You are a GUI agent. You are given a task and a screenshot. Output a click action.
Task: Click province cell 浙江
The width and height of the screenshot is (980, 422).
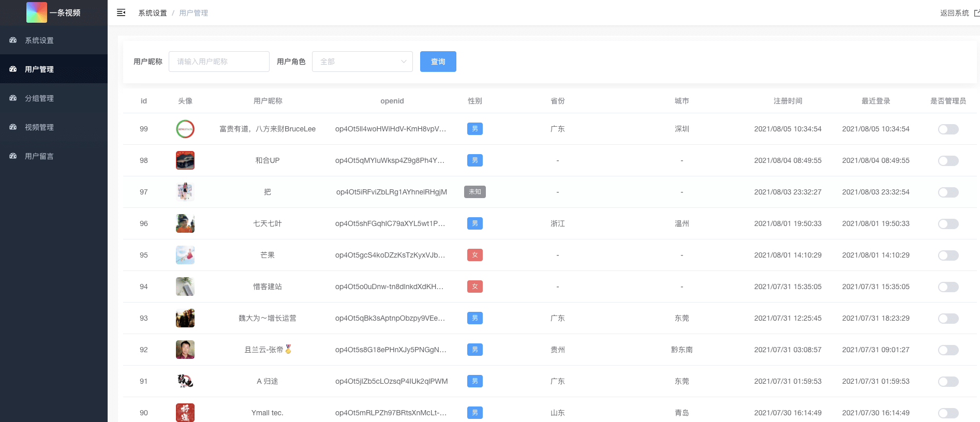(x=558, y=223)
